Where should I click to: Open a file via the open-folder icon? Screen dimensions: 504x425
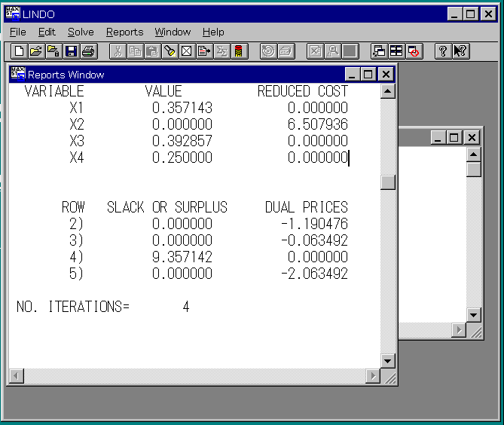click(36, 51)
